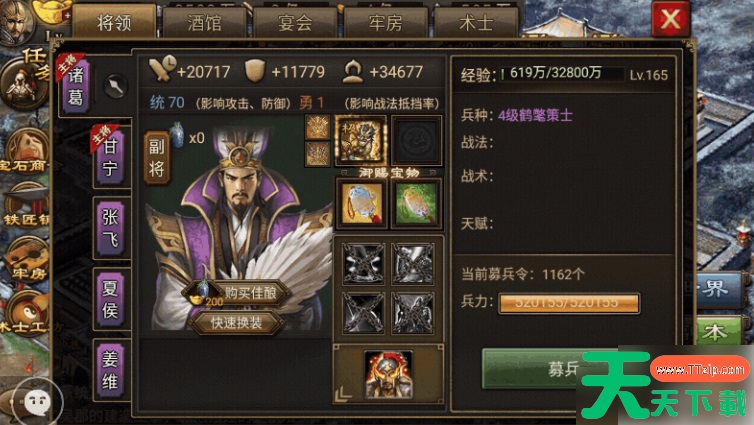Select general 甘宁 from the list
754x425 pixels.
pos(111,157)
